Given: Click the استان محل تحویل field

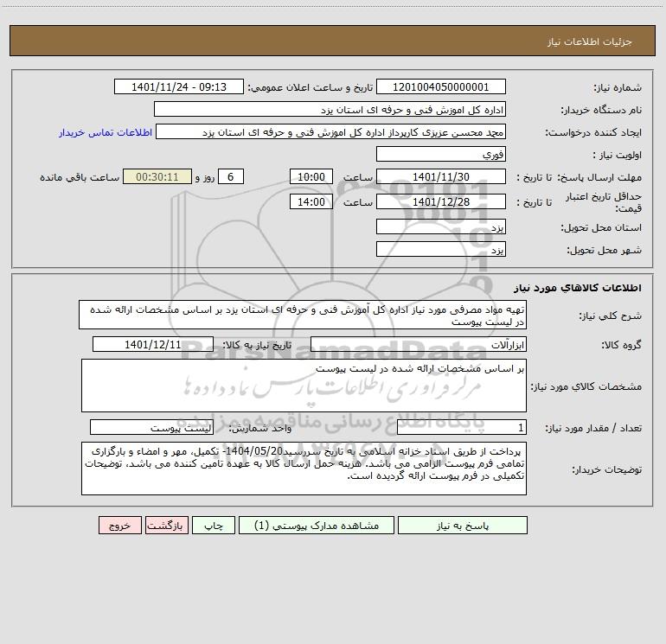Looking at the screenshot, I should click(x=441, y=226).
